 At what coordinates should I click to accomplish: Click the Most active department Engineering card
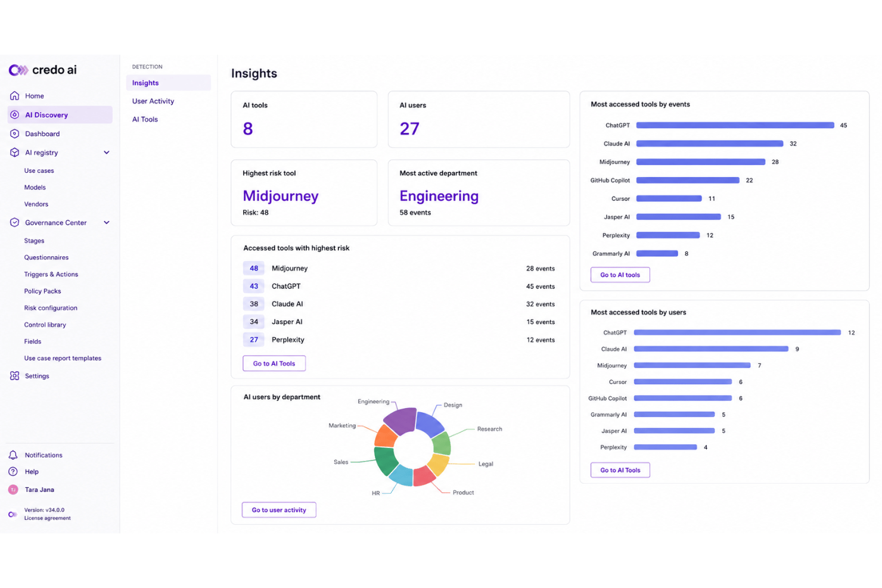click(x=479, y=192)
